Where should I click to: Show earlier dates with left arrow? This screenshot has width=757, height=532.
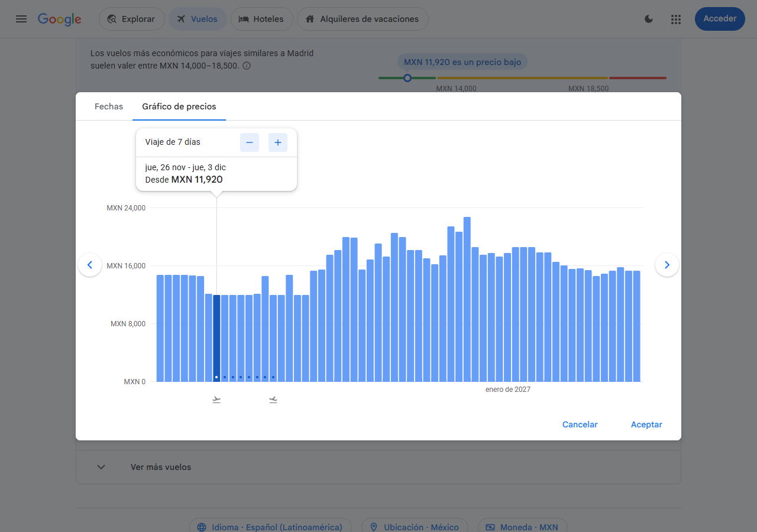click(90, 265)
